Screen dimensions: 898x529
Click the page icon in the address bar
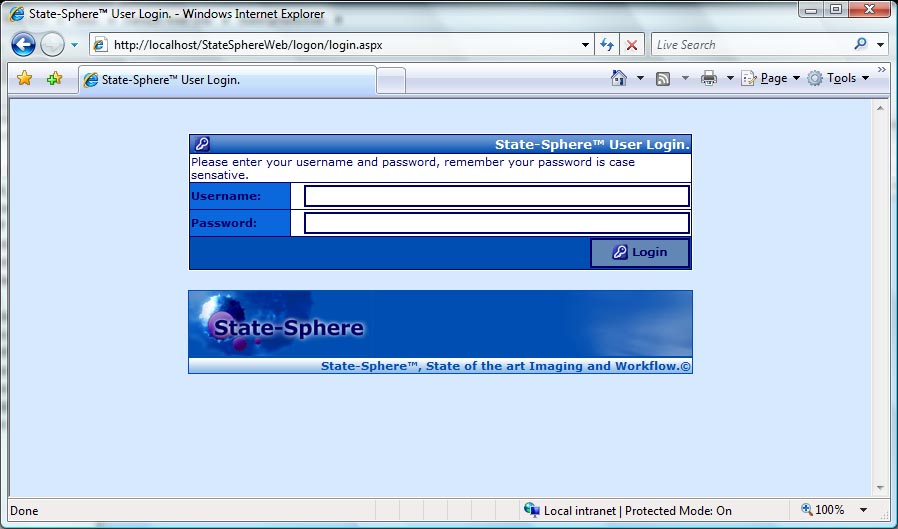pos(100,45)
